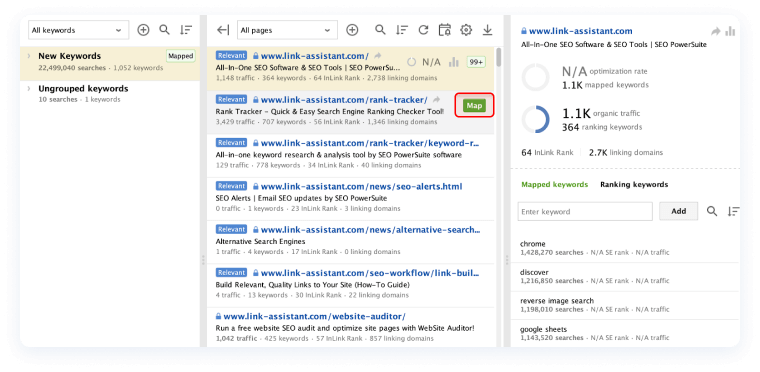Add a page with the plus icon
This screenshot has height=372, width=760.
click(x=352, y=30)
